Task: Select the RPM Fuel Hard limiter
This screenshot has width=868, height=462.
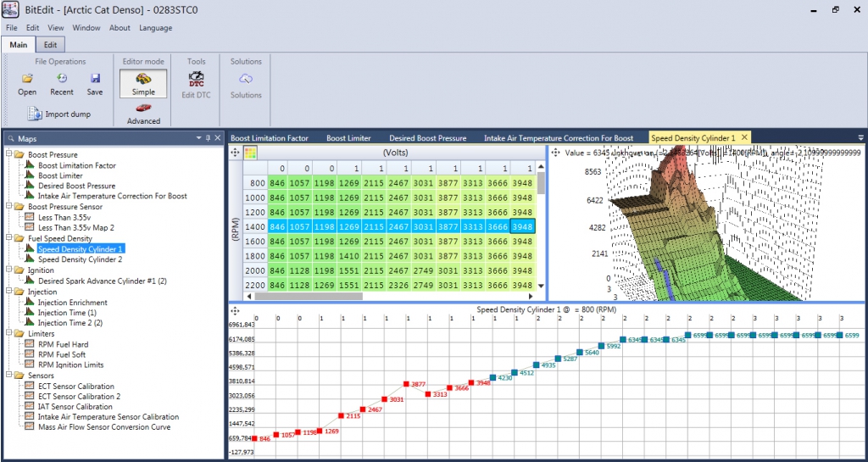Action: click(x=63, y=344)
